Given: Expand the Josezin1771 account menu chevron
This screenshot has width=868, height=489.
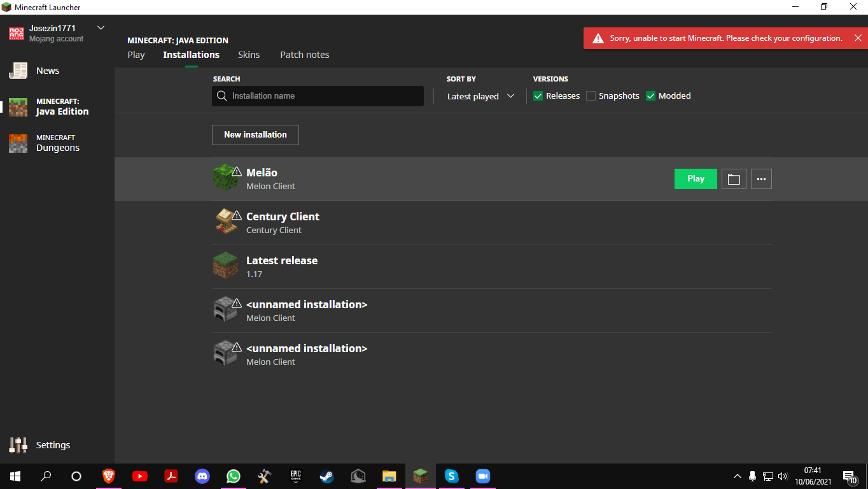Looking at the screenshot, I should [x=101, y=28].
